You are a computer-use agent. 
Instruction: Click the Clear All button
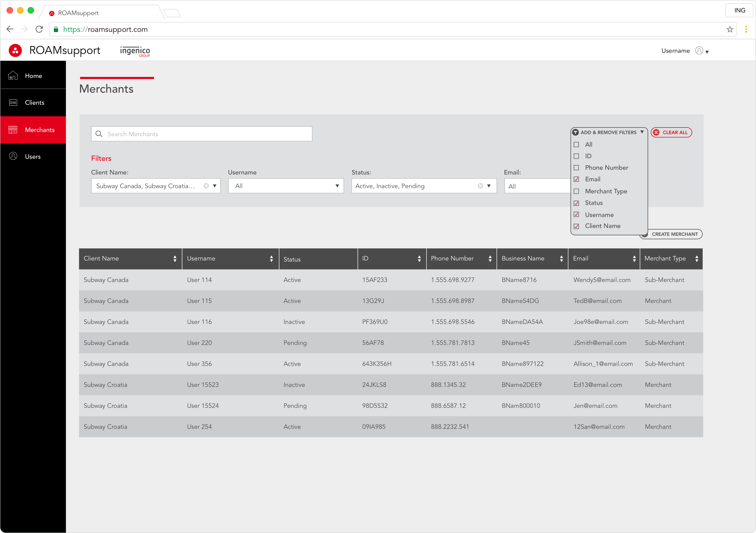point(671,132)
